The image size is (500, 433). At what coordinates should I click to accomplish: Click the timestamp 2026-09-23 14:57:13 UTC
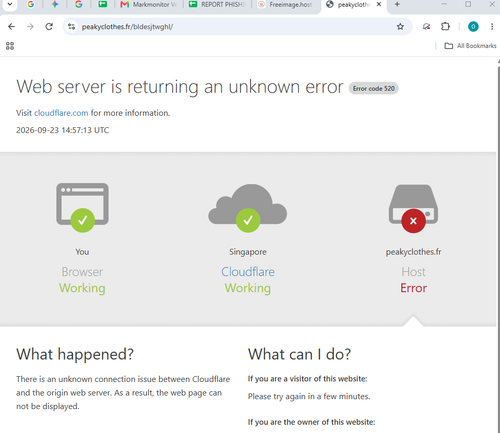point(63,130)
